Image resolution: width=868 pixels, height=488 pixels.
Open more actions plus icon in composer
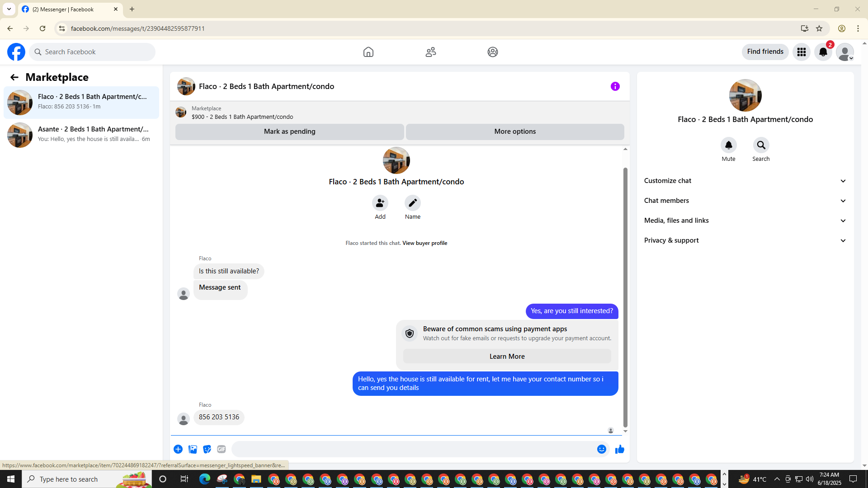(178, 449)
